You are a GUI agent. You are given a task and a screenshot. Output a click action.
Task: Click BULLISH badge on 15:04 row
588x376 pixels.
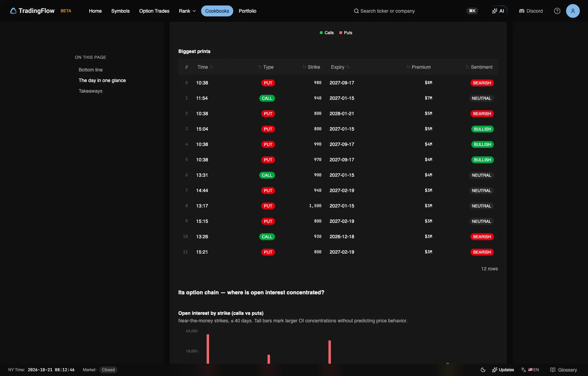pos(482,129)
